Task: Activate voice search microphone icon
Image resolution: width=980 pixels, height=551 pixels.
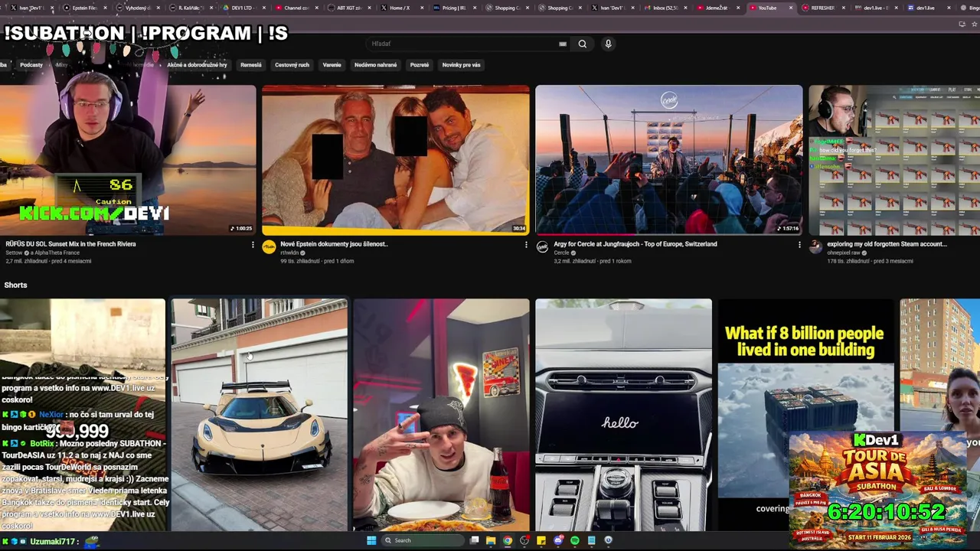Action: (608, 44)
